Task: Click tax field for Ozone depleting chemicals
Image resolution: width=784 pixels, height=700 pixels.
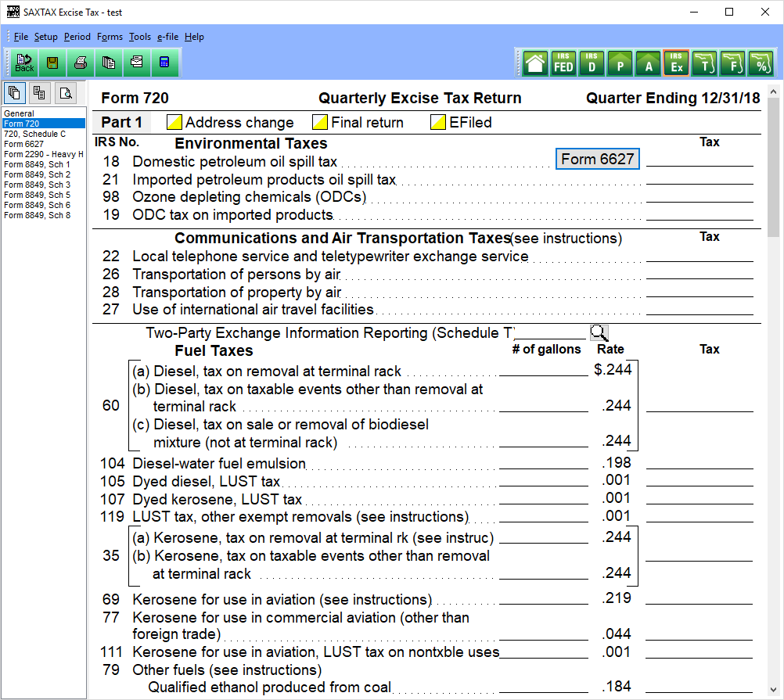Action: tap(699, 196)
